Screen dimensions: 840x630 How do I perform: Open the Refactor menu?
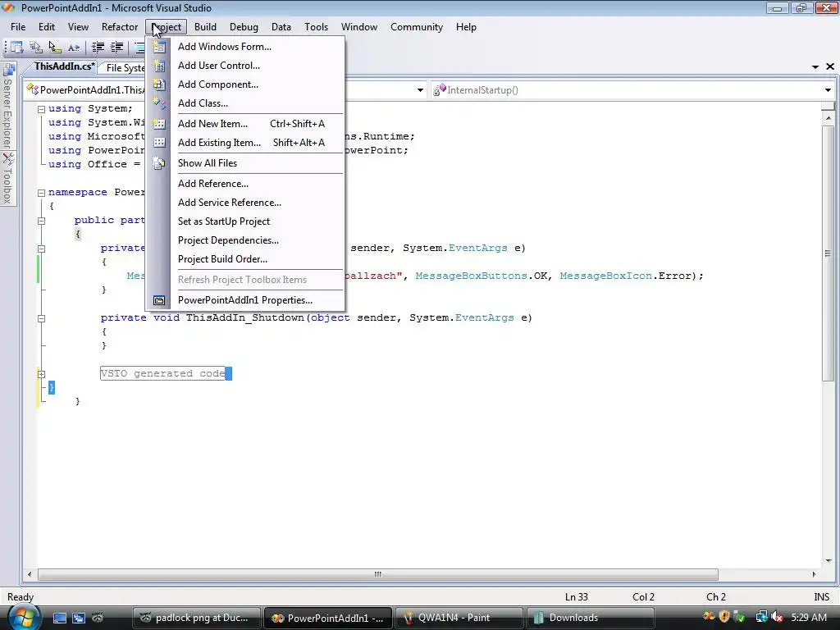pos(120,27)
